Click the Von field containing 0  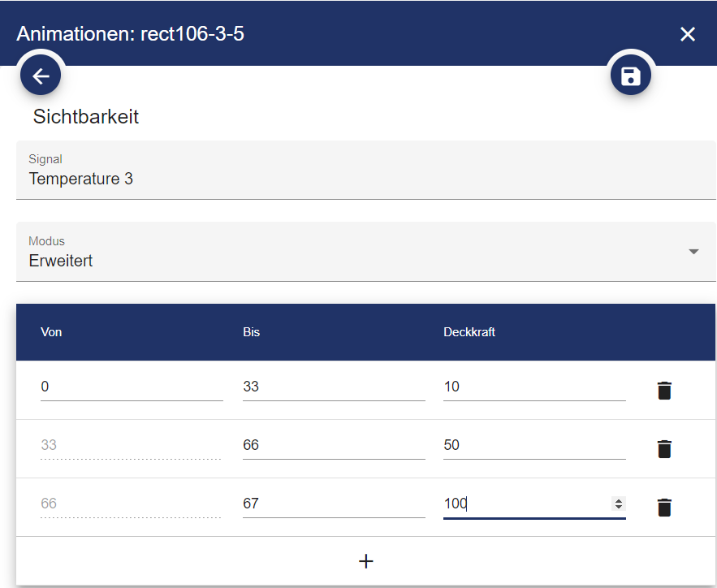pos(132,387)
